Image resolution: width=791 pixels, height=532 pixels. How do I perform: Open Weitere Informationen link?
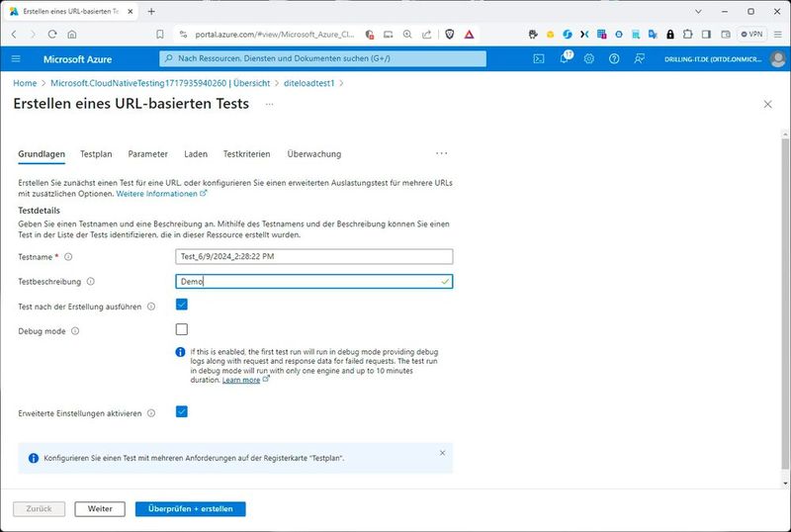click(161, 194)
